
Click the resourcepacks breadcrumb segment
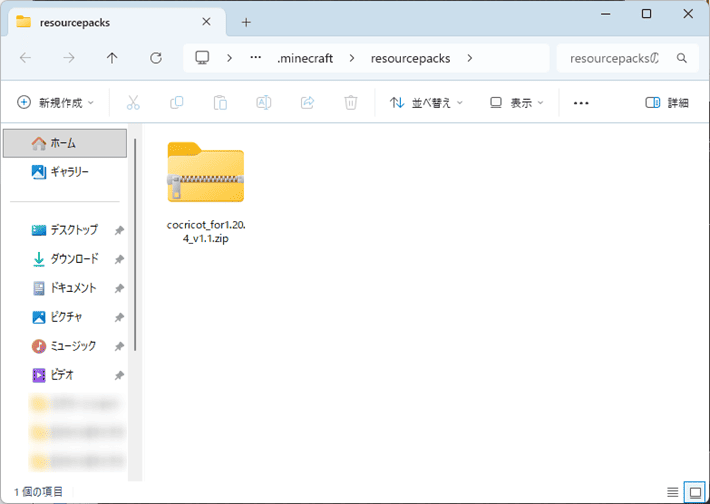[x=410, y=58]
